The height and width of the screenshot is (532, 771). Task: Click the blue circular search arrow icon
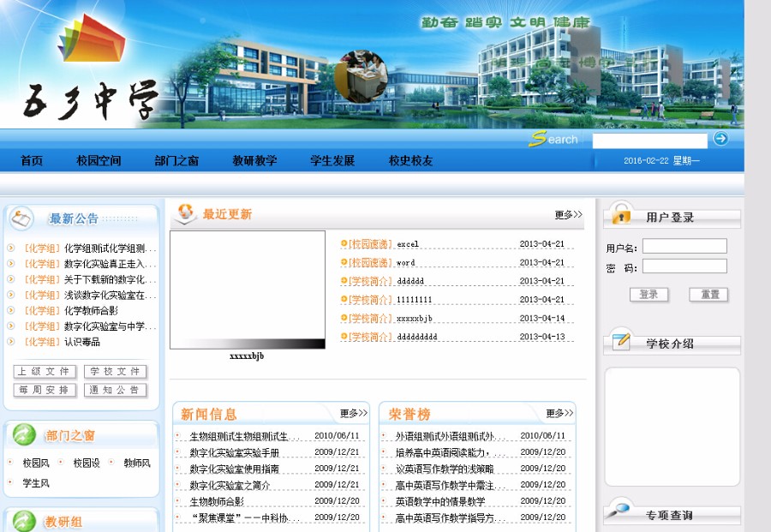720,139
